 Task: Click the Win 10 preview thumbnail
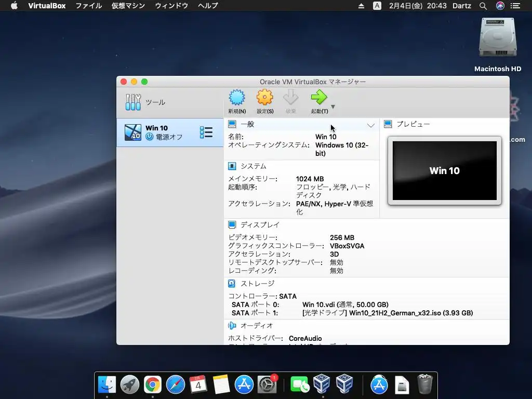(445, 170)
